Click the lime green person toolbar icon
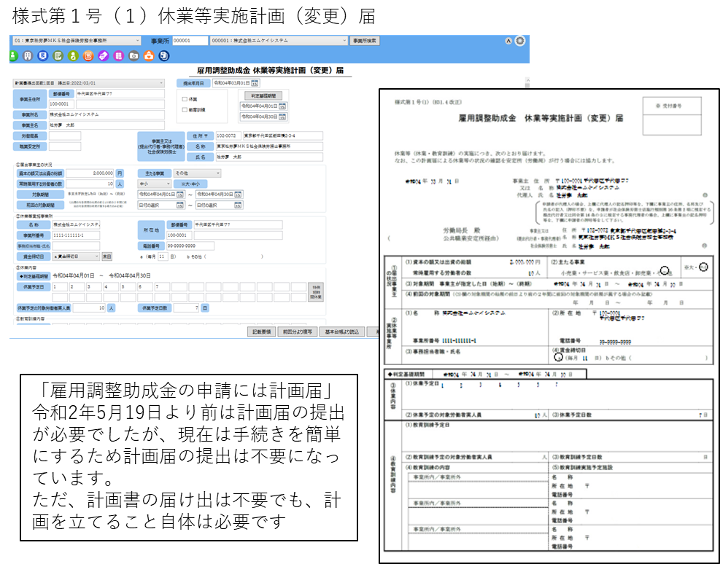 point(73,56)
